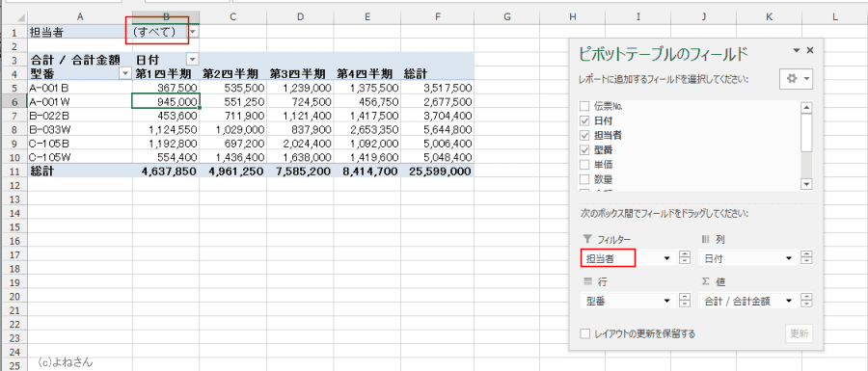Open the 日付 column label filter dropdown
The width and height of the screenshot is (868, 371).
coord(193,59)
